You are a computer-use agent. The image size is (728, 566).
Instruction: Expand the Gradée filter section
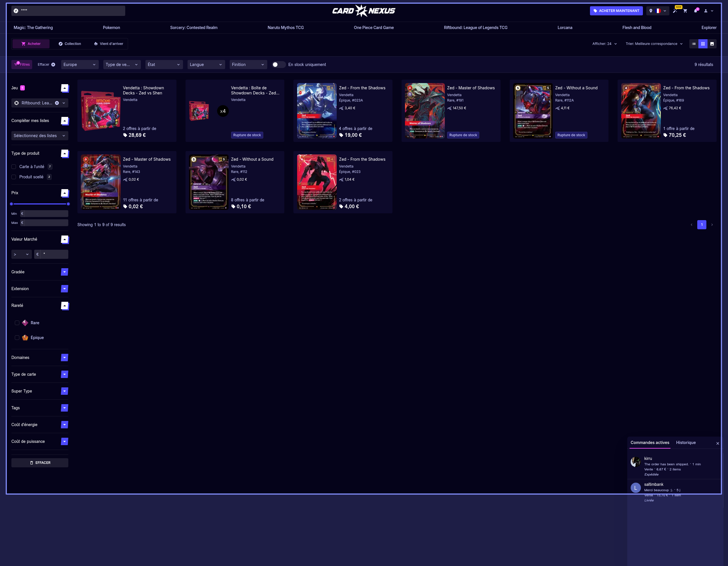point(65,272)
